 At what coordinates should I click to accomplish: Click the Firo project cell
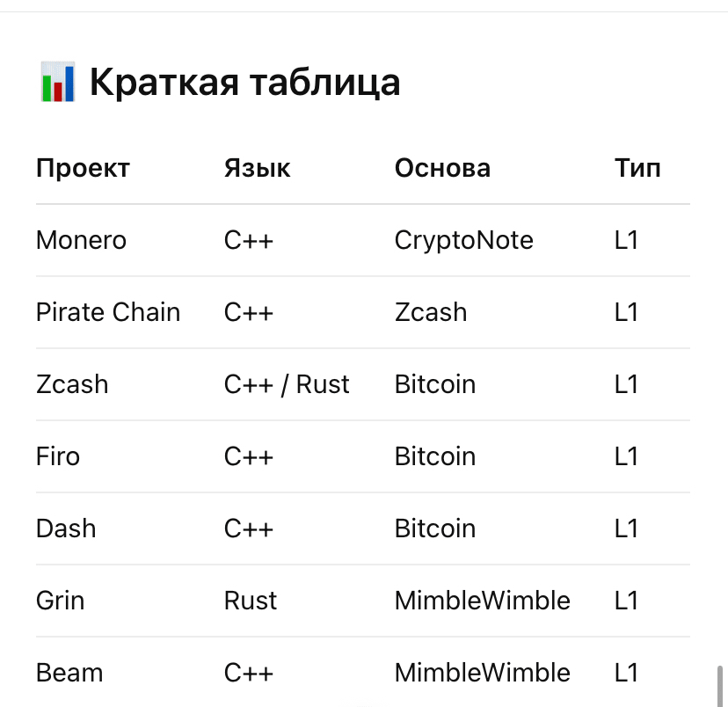point(58,456)
